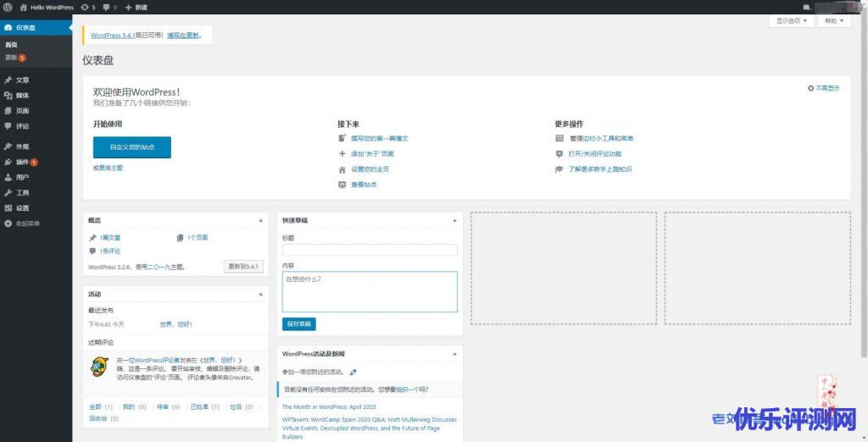Open 设置 settings icon in sidebar
The width and height of the screenshot is (868, 442).
(x=8, y=208)
